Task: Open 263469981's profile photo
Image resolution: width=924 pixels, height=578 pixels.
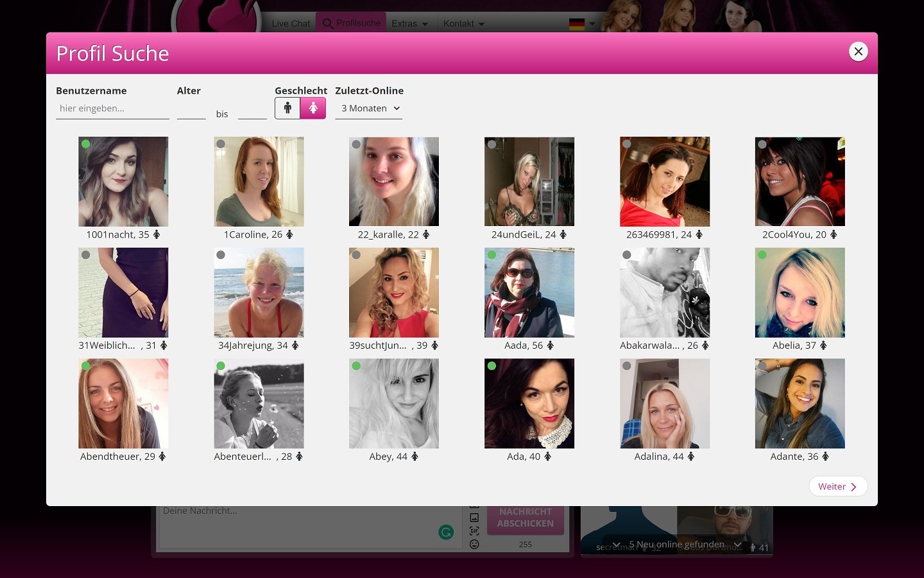Action: [x=665, y=181]
